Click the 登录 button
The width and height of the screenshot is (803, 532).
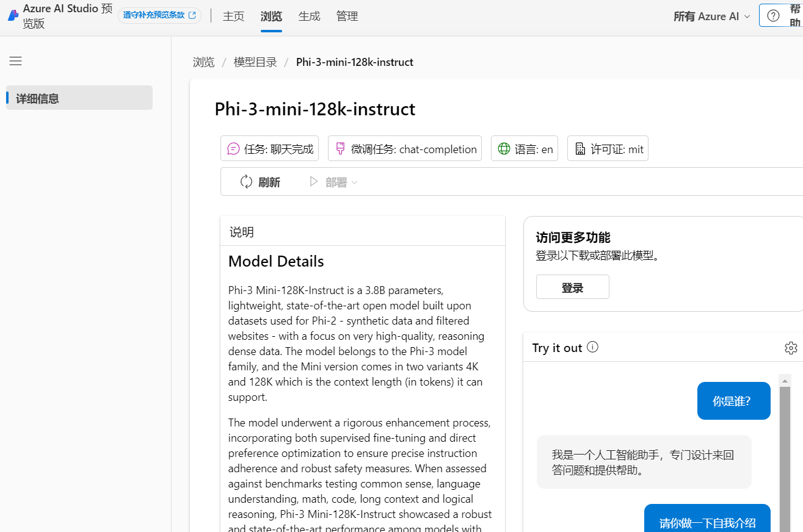point(572,287)
